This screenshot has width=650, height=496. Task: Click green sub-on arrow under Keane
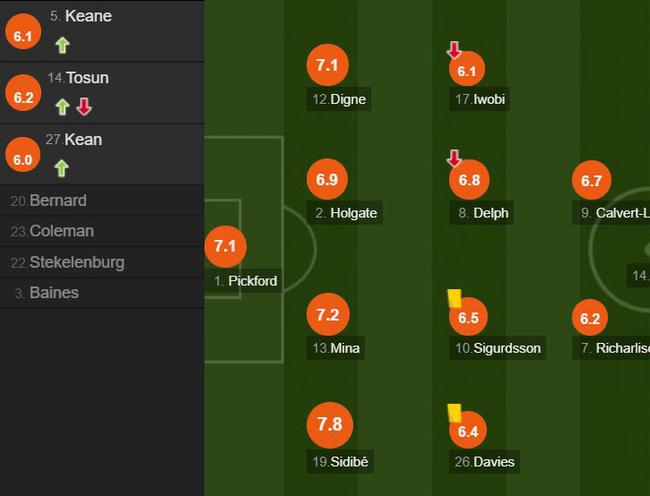[63, 45]
